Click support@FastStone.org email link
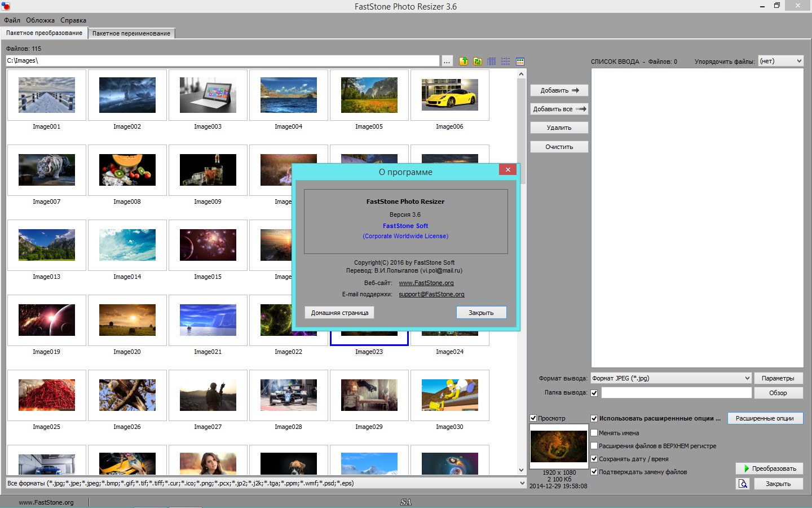 coord(431,294)
